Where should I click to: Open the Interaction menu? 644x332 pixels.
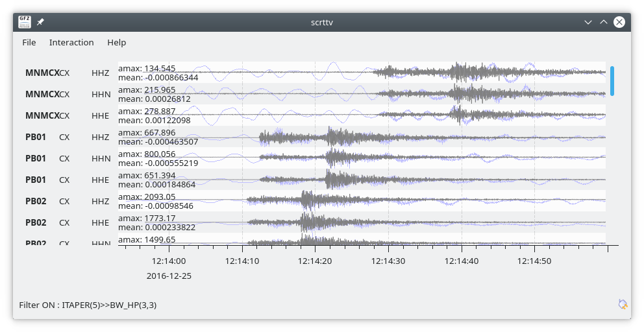click(x=71, y=42)
